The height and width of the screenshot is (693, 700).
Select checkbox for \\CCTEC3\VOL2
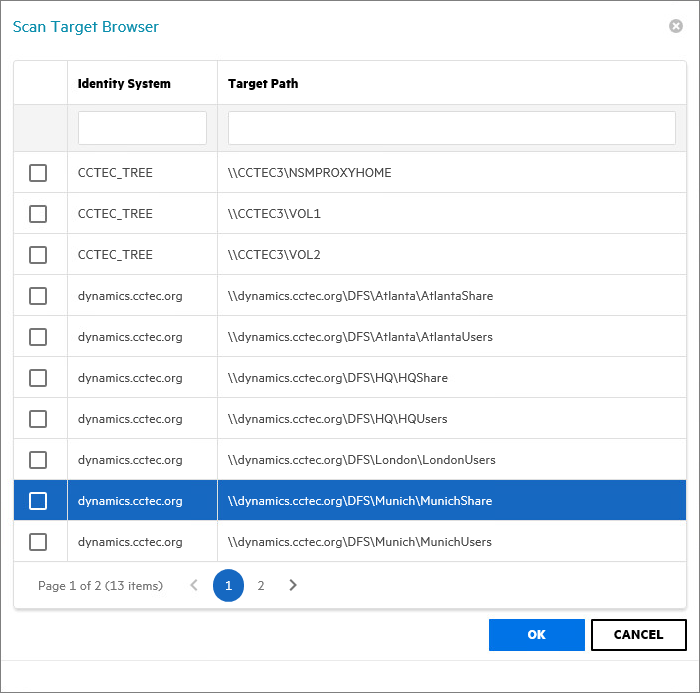pos(38,255)
